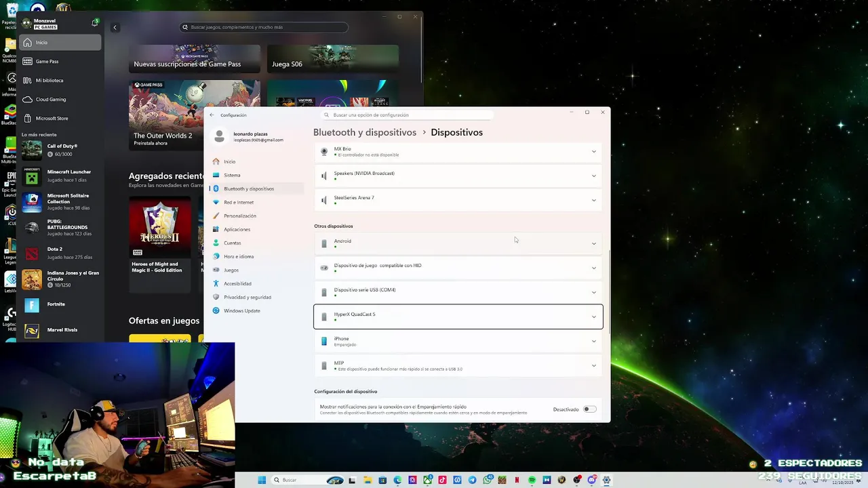Go back in the Xbox app
Viewport: 868px width, 488px height.
coord(115,27)
